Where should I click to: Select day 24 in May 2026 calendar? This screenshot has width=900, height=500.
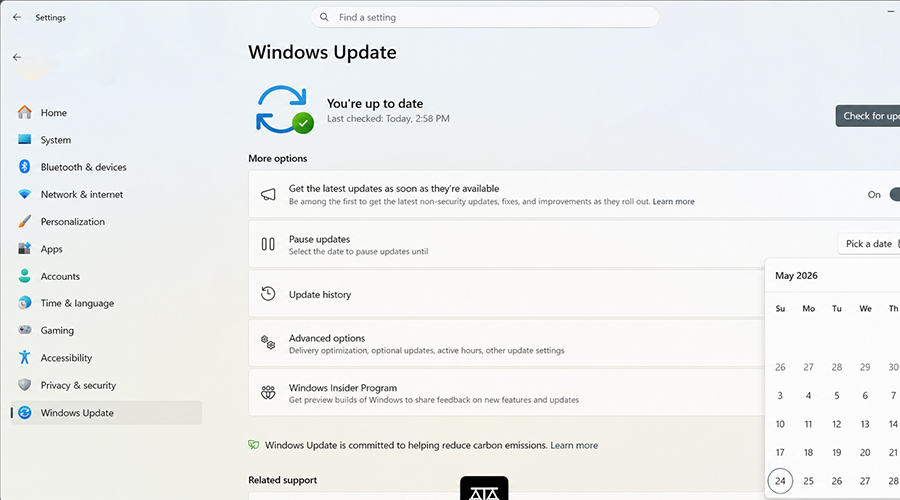click(780, 481)
